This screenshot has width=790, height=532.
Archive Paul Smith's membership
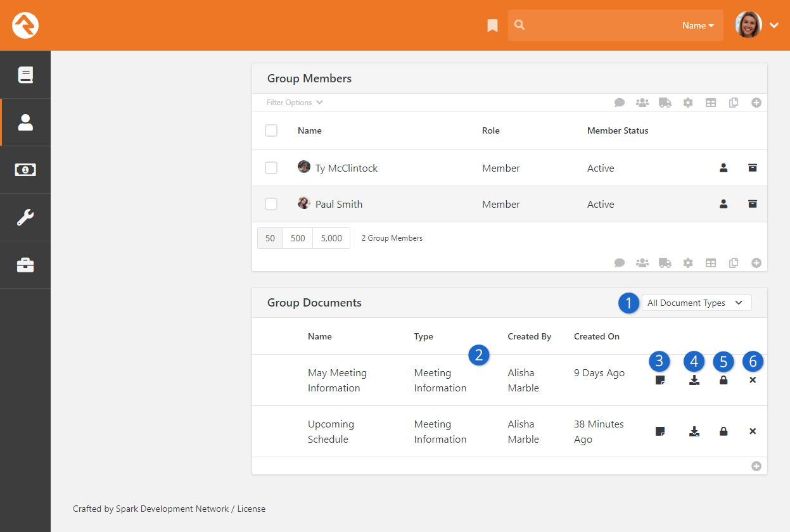[753, 204]
